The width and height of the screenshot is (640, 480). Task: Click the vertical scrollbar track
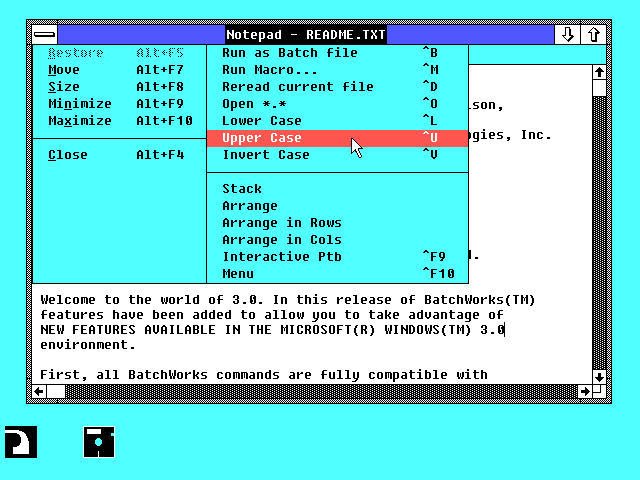[599, 233]
